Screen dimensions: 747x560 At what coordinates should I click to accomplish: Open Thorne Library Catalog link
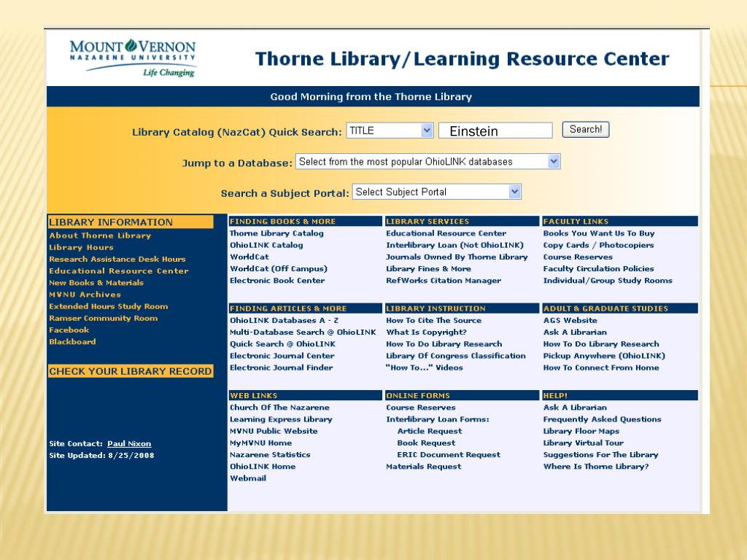pos(276,233)
